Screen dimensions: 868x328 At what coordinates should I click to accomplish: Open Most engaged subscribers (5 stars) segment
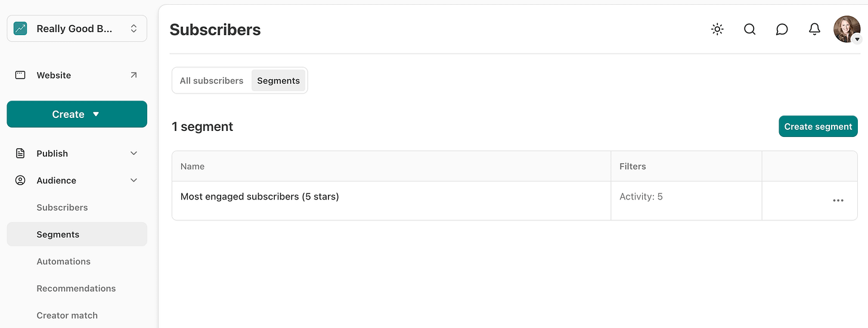click(259, 196)
